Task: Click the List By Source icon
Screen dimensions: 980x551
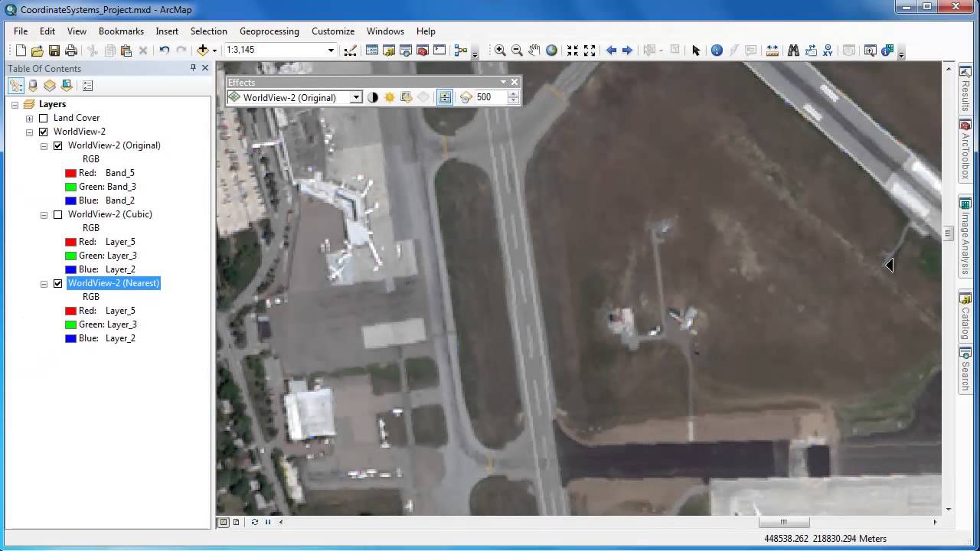Action: click(33, 86)
